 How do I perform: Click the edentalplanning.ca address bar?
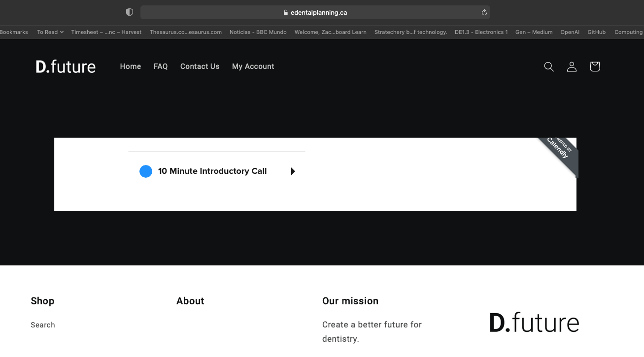315,12
